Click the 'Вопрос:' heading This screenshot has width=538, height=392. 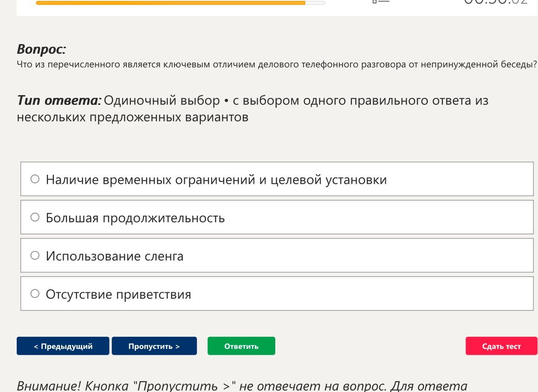point(41,49)
